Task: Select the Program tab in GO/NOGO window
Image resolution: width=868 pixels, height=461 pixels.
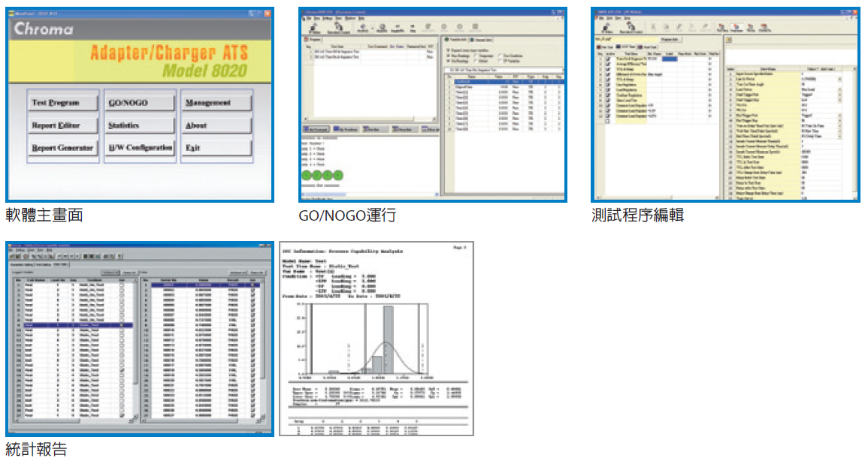Action: tap(313, 41)
